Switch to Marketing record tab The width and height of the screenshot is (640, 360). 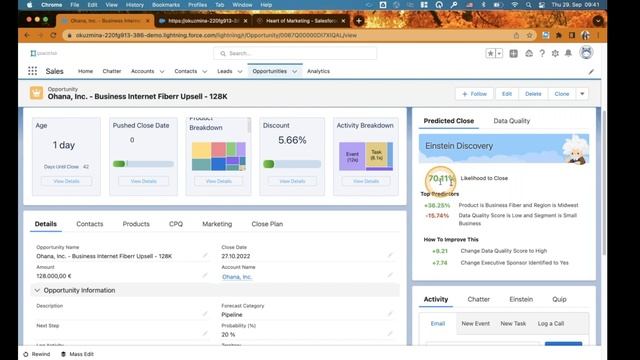(x=217, y=224)
